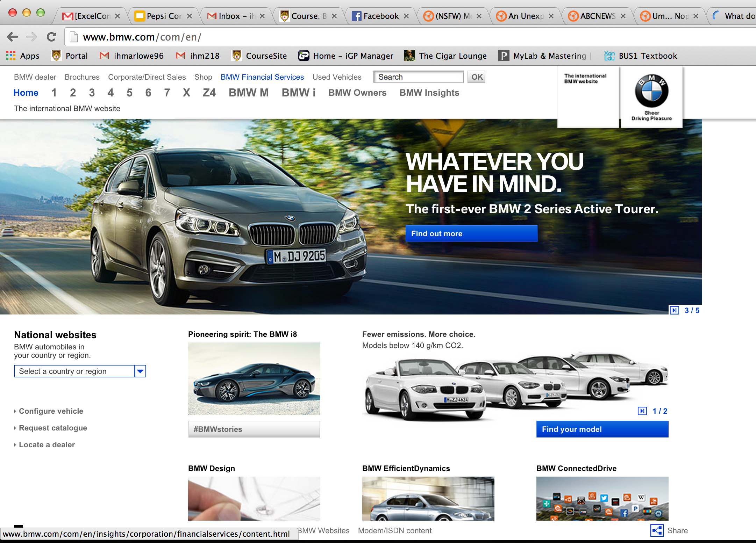Click the Shop link

(203, 77)
